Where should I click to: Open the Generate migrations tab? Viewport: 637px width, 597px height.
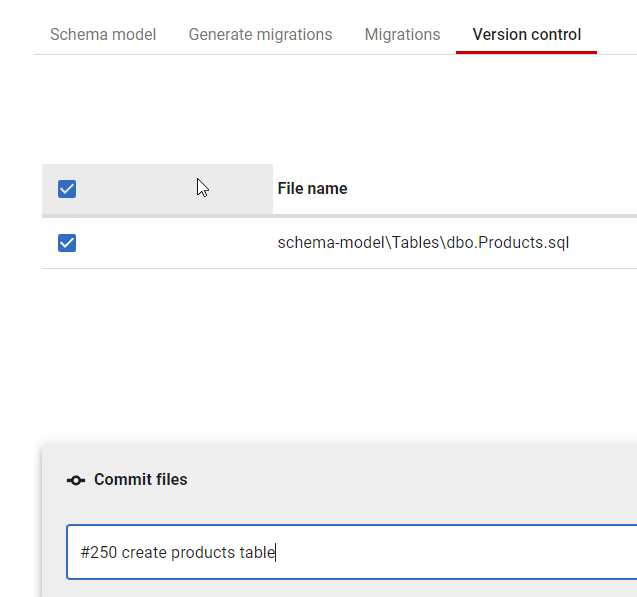(260, 34)
